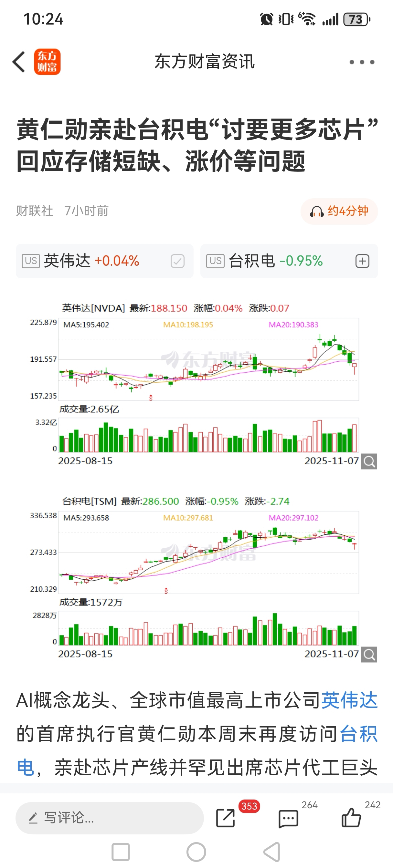393x868 pixels.
Task: Tap the Android recent apps square button
Action: (x=121, y=852)
